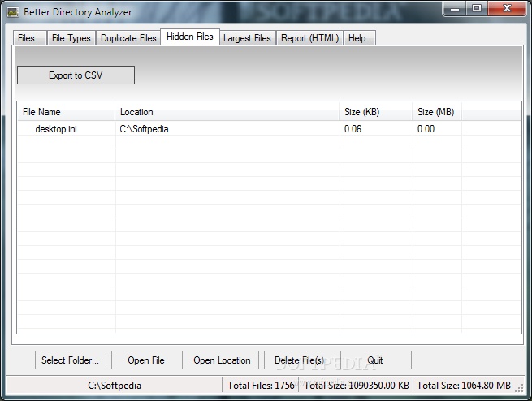Minimize the Better Directory Analyzer window
The height and width of the screenshot is (401, 532).
click(455, 8)
